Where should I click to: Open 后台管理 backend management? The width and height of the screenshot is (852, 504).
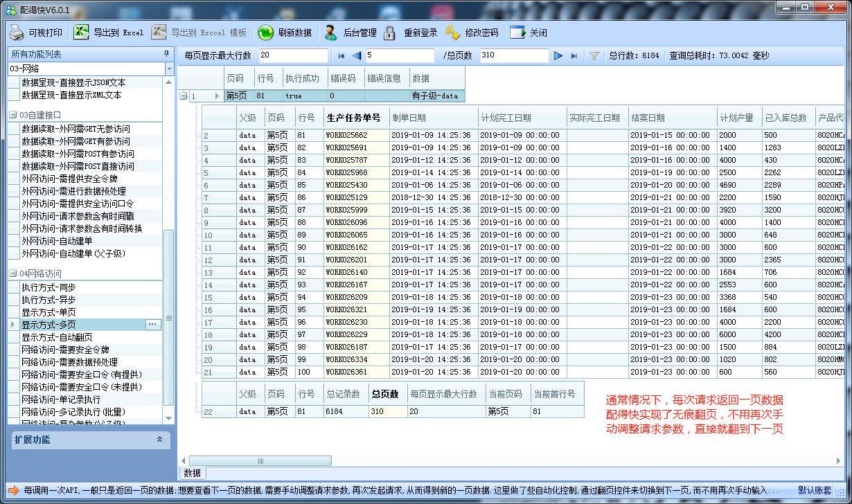coord(350,33)
